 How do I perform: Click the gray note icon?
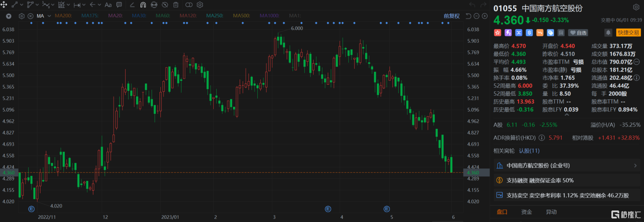(x=561, y=32)
